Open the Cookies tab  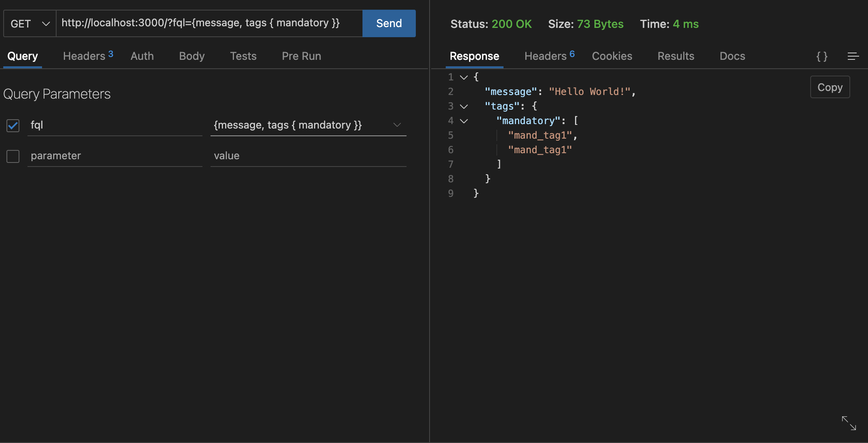(612, 56)
